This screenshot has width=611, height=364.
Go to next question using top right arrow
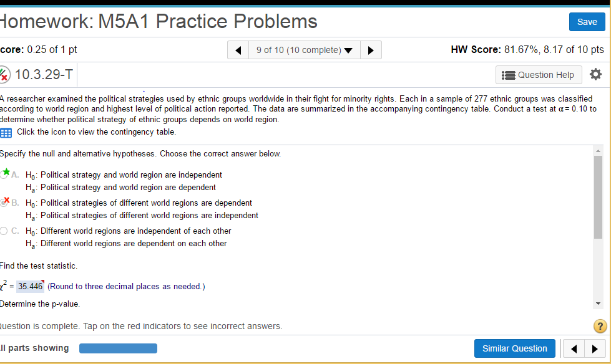tap(371, 50)
